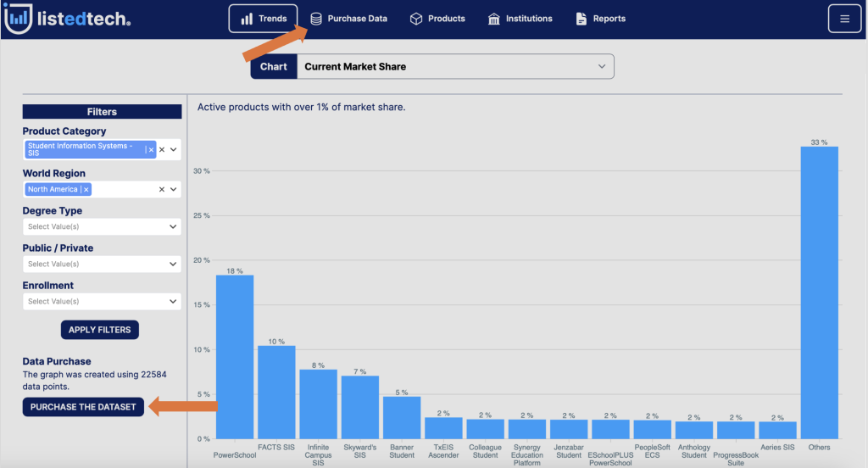Image resolution: width=868 pixels, height=468 pixels.
Task: Click the Skyward's SIS 7% bar
Action: (x=359, y=407)
